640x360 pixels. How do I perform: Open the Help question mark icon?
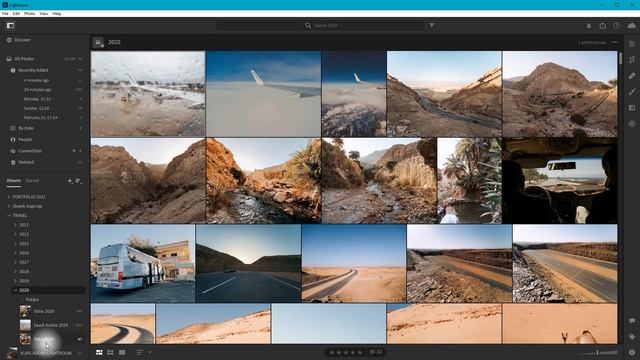click(x=616, y=25)
